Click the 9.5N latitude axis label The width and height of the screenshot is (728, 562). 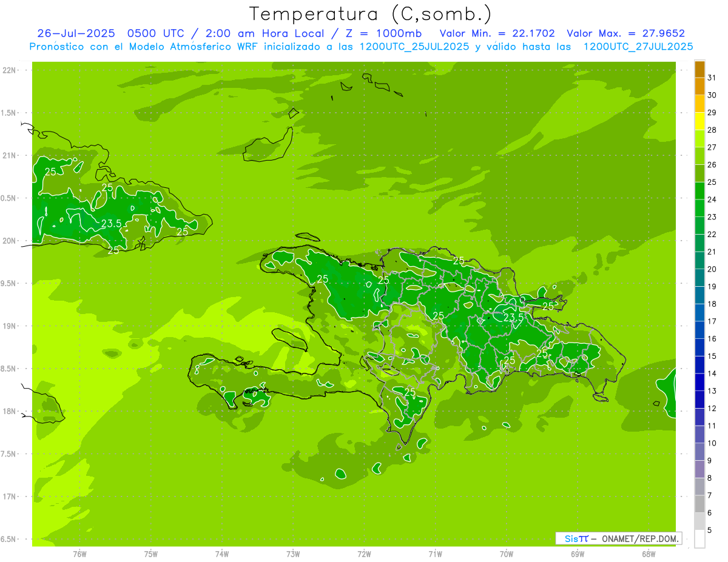tap(10, 283)
